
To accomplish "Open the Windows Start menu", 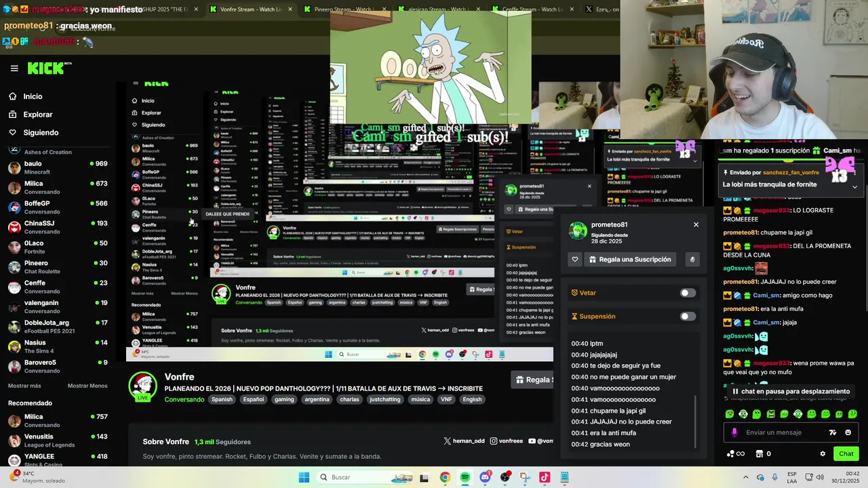I will click(304, 477).
